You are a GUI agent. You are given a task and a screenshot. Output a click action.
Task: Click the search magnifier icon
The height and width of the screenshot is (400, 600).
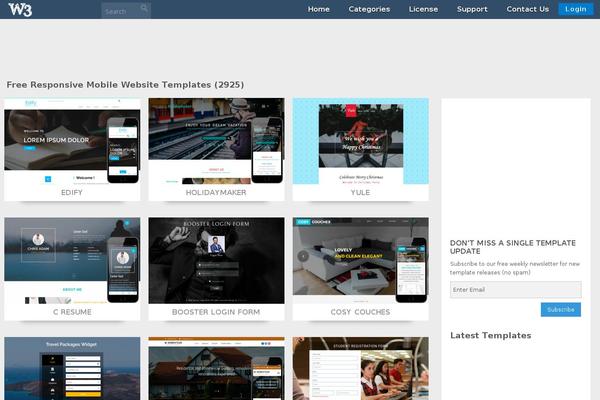pos(144,8)
